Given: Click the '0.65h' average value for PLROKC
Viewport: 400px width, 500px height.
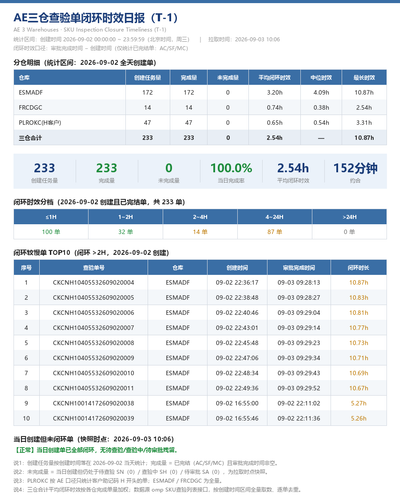Looking at the screenshot, I should click(274, 123).
